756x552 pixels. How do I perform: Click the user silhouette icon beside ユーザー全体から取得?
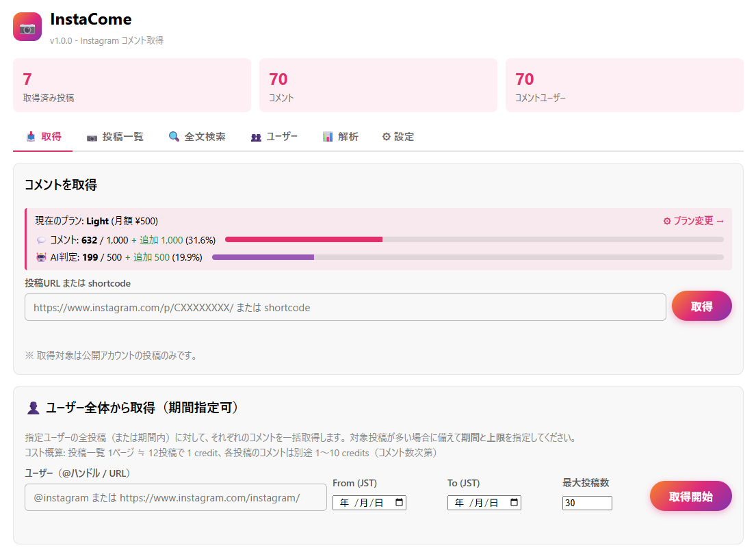(34, 408)
